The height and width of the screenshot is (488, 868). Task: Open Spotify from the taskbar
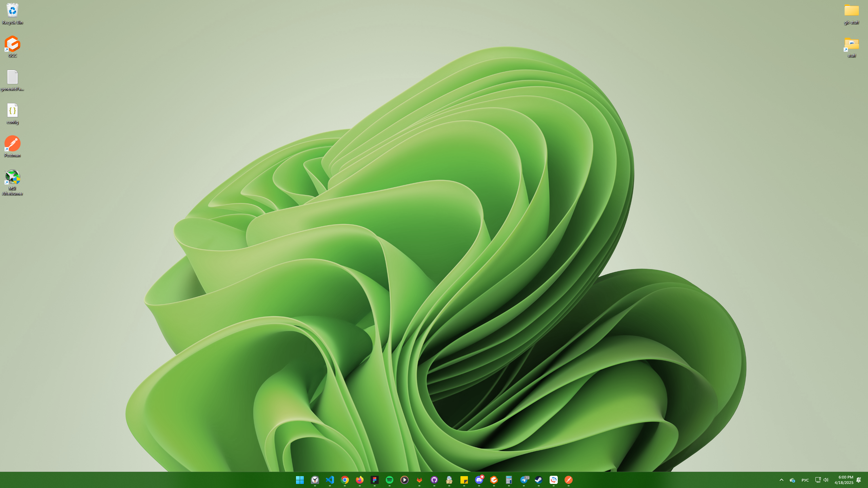390,480
